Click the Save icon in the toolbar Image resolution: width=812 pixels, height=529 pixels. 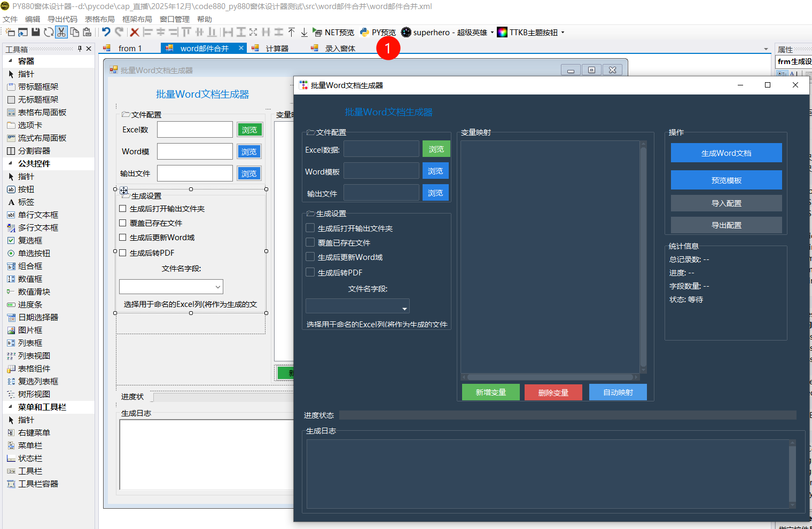click(x=35, y=32)
